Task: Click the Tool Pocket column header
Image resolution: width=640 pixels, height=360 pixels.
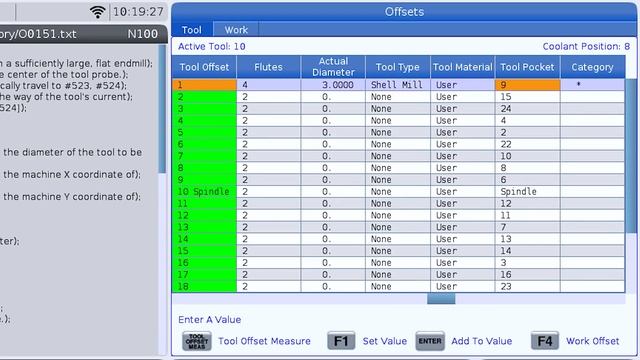Action: point(527,67)
